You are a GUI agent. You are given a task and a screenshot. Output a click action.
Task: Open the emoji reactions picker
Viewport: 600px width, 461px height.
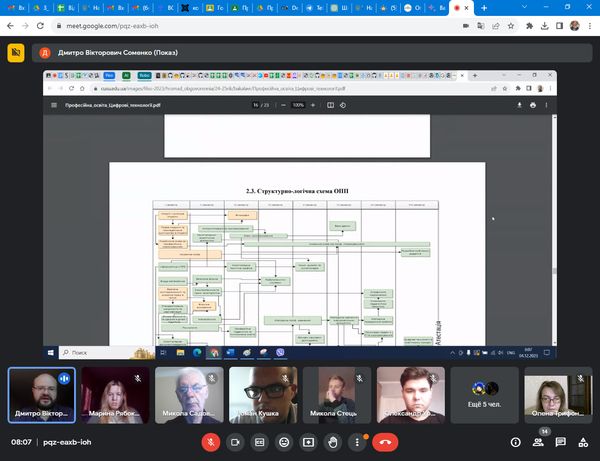tap(284, 441)
